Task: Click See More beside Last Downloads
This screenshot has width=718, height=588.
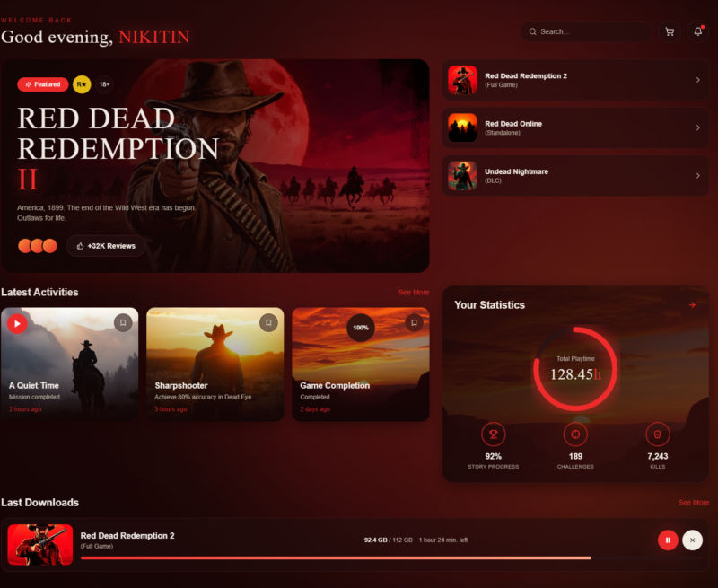Action: pyautogui.click(x=693, y=503)
